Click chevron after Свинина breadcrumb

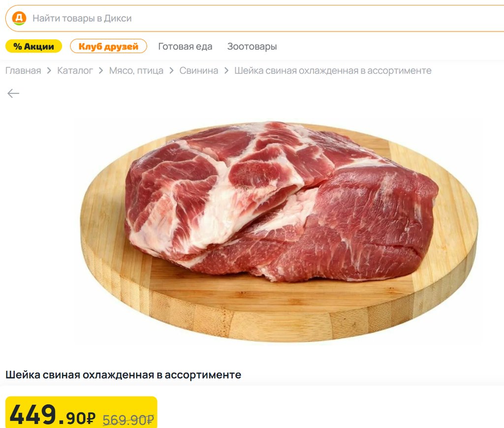click(226, 71)
